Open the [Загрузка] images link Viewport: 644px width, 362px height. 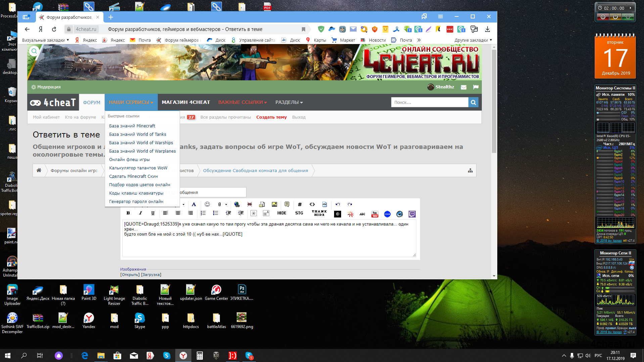[x=151, y=275]
